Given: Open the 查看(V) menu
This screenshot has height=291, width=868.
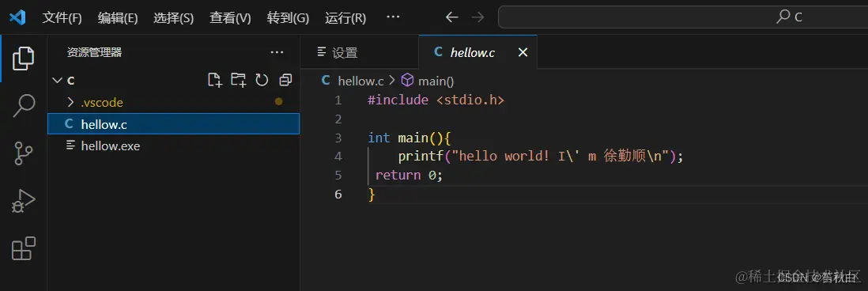Looking at the screenshot, I should [230, 17].
